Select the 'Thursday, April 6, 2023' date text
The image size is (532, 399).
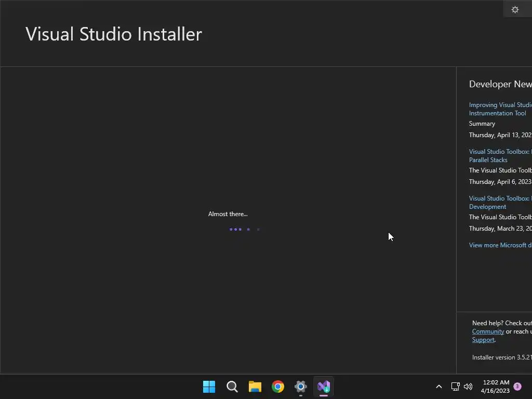click(500, 182)
